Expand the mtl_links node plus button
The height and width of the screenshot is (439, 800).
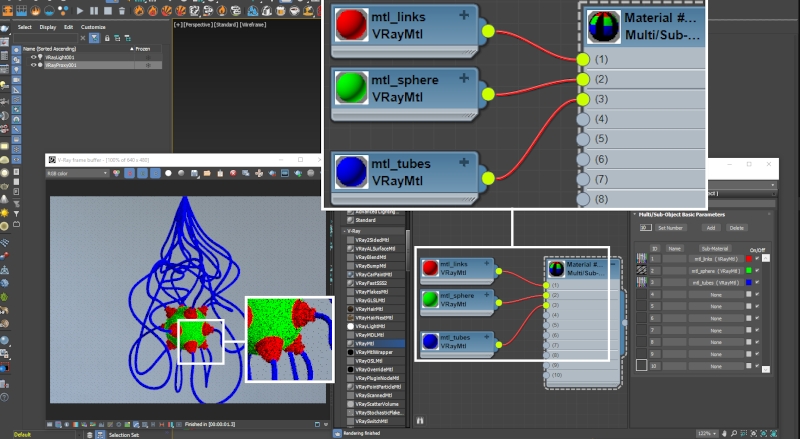464,17
